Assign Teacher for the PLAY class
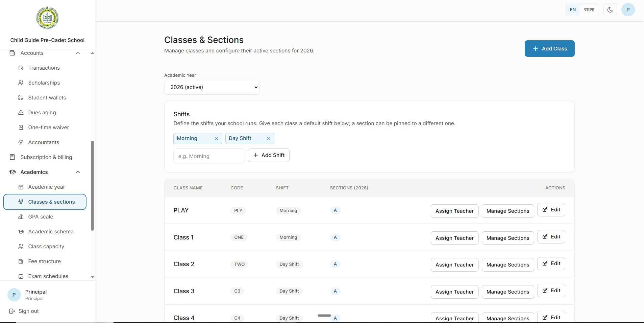This screenshot has height=323, width=644. pyautogui.click(x=454, y=211)
